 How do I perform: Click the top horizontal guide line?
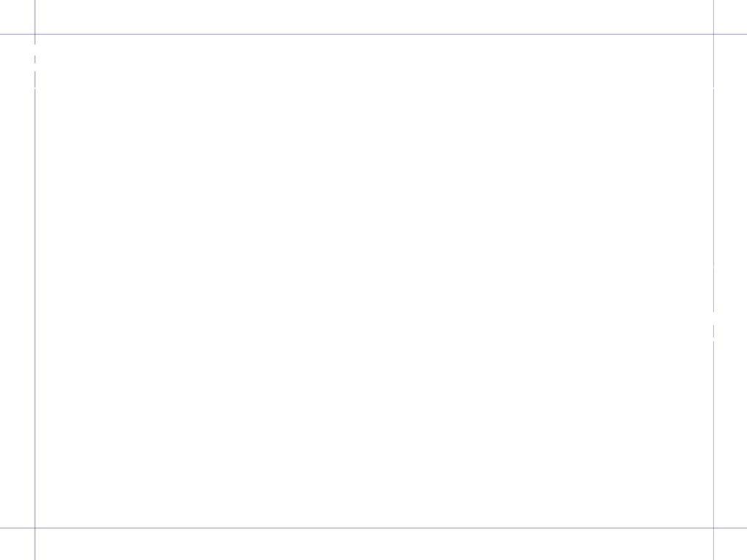tap(373, 34)
